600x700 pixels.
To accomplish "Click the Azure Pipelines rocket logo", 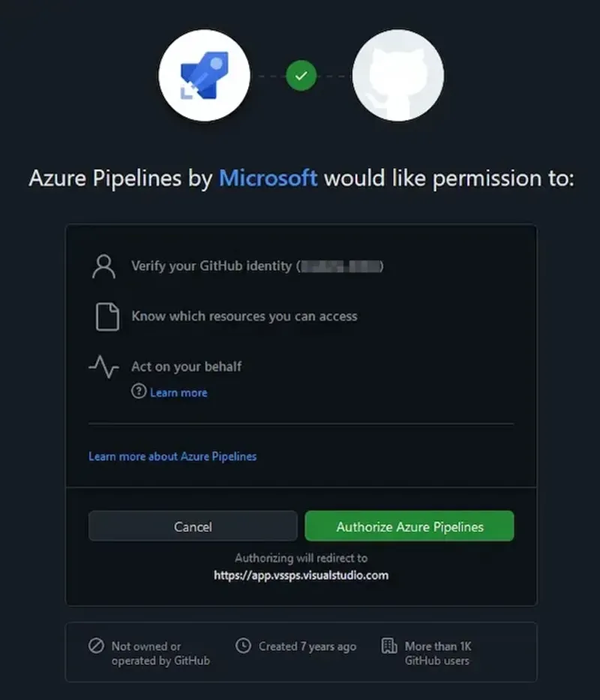I will coord(205,75).
